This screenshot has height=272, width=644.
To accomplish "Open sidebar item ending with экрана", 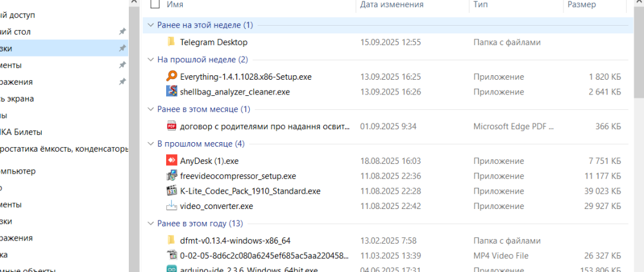I will (x=17, y=98).
